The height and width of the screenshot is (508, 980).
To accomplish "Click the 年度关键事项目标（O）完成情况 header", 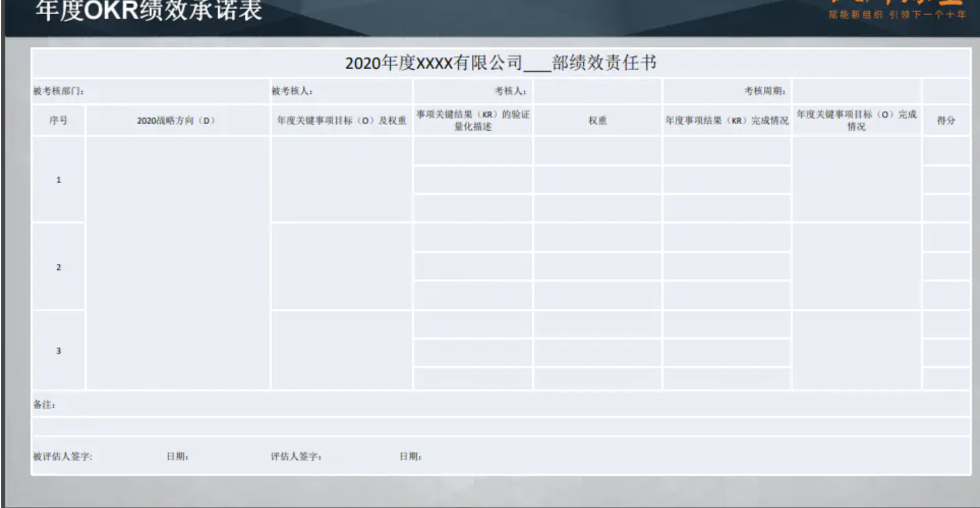I will [856, 121].
